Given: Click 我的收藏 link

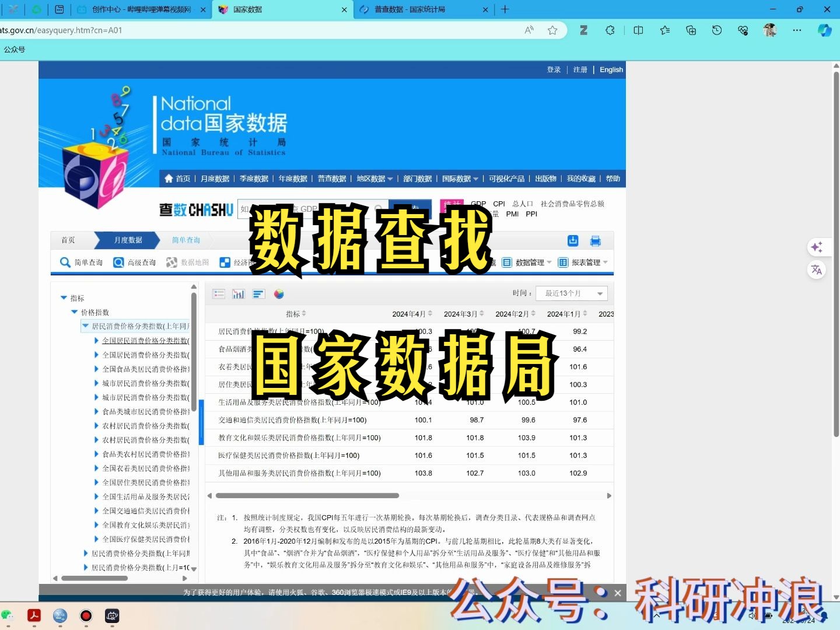Looking at the screenshot, I should [581, 178].
